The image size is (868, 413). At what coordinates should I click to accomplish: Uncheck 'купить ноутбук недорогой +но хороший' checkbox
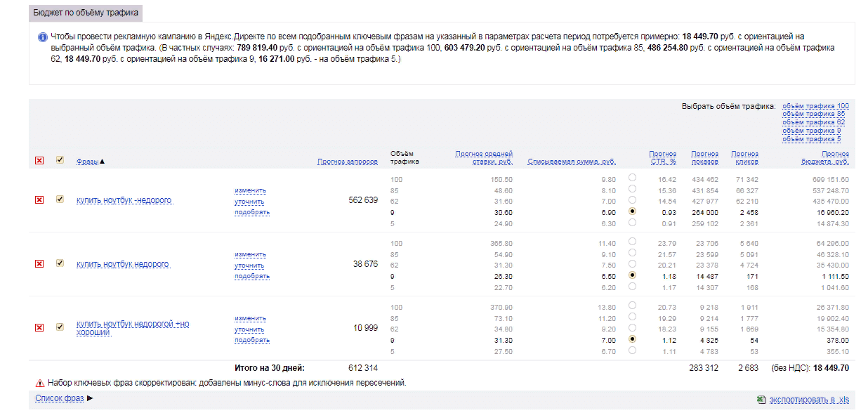[x=60, y=327]
